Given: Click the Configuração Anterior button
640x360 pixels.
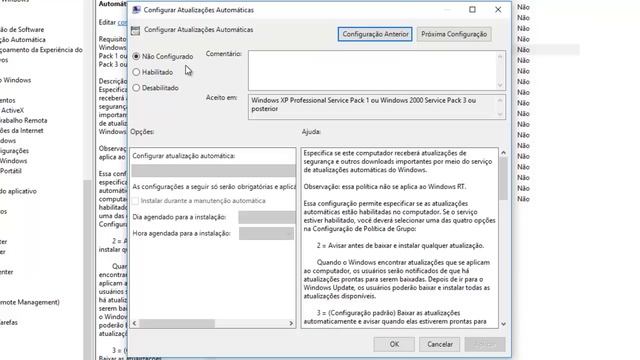Looking at the screenshot, I should (375, 34).
